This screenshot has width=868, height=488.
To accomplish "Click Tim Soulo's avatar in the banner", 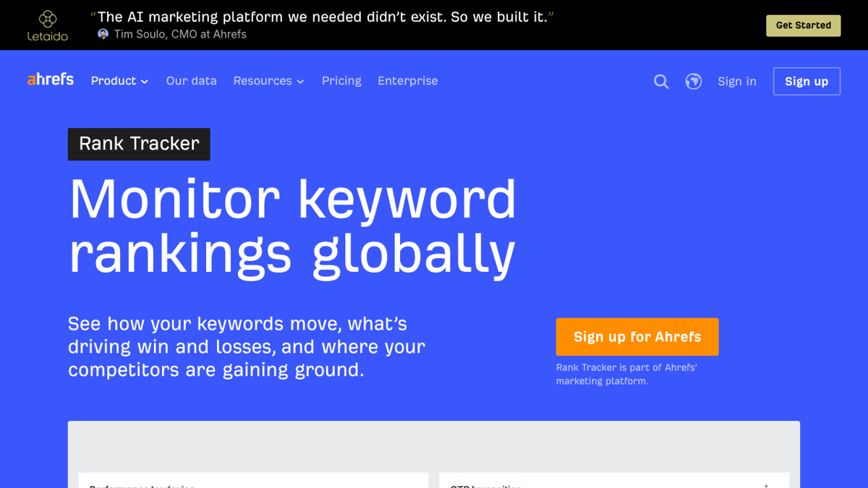I will point(103,34).
